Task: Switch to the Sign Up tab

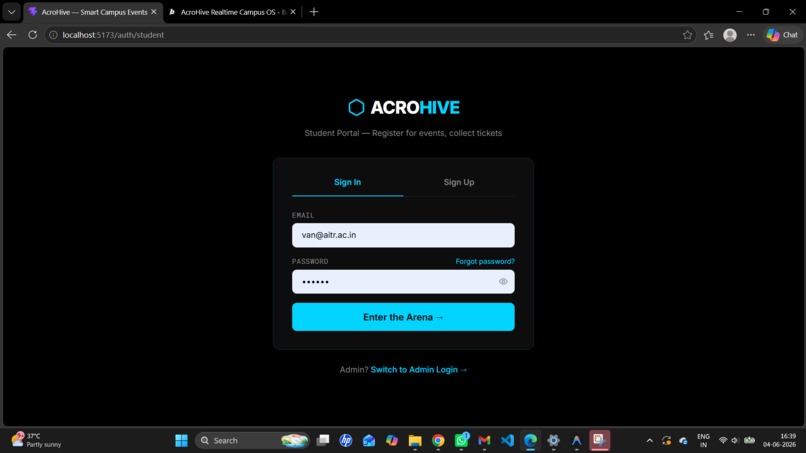Action: (x=459, y=182)
